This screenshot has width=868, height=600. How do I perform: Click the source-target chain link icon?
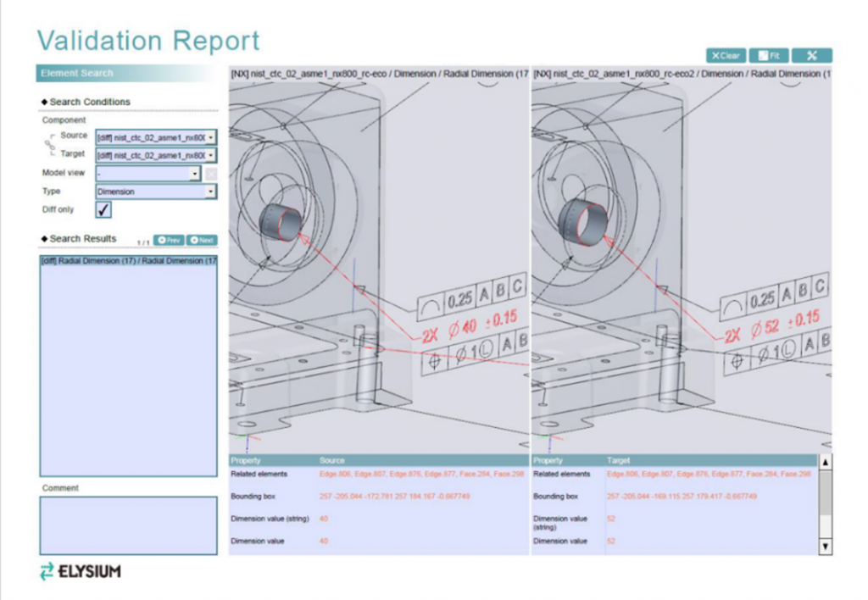pos(49,146)
